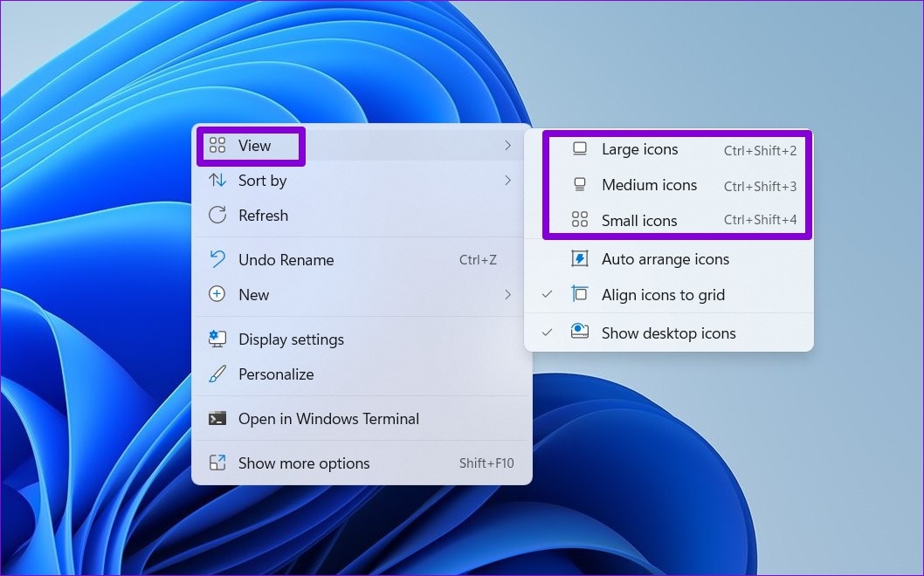Expand the View submenu chevron
This screenshot has width=924, height=576.
tap(507, 146)
